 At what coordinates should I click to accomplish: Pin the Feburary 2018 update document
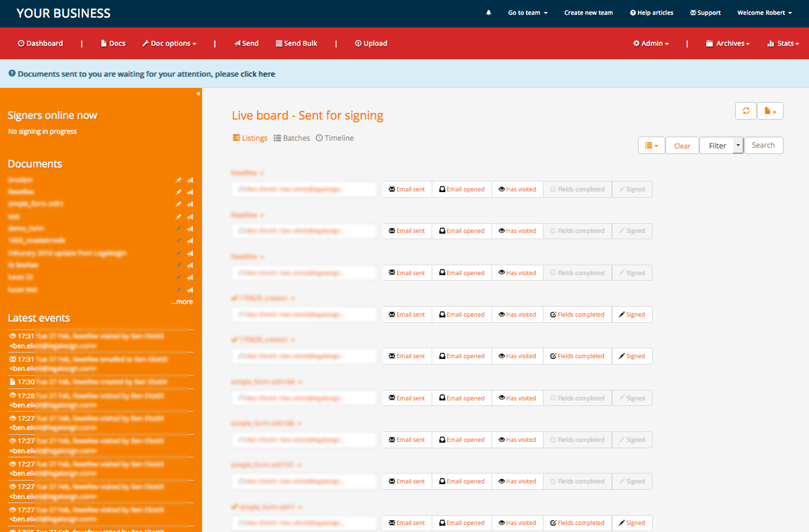[179, 253]
